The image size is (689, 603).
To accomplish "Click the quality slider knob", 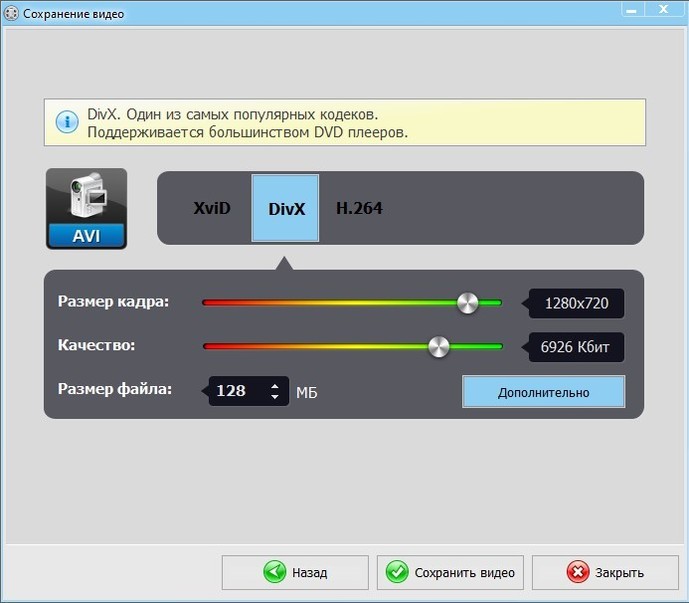I will pyautogui.click(x=439, y=347).
